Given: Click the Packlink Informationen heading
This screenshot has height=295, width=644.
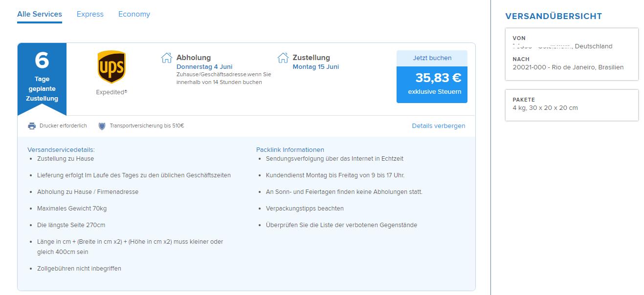Looking at the screenshot, I should coord(290,150).
